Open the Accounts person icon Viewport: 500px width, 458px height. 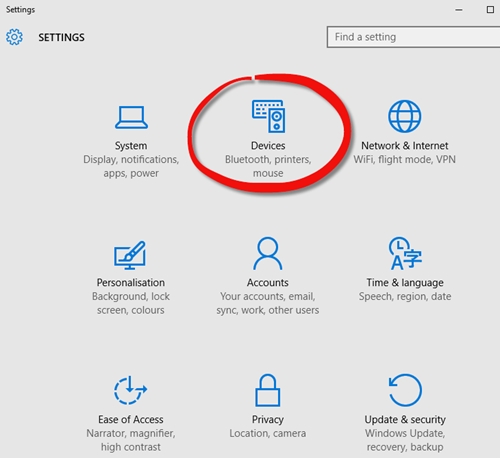pyautogui.click(x=268, y=253)
